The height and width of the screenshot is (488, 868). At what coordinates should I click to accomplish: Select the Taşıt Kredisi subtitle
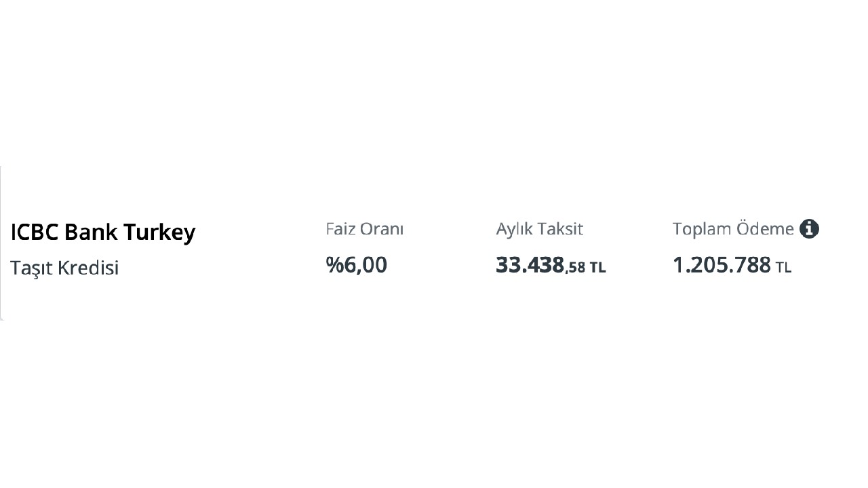[x=64, y=268]
